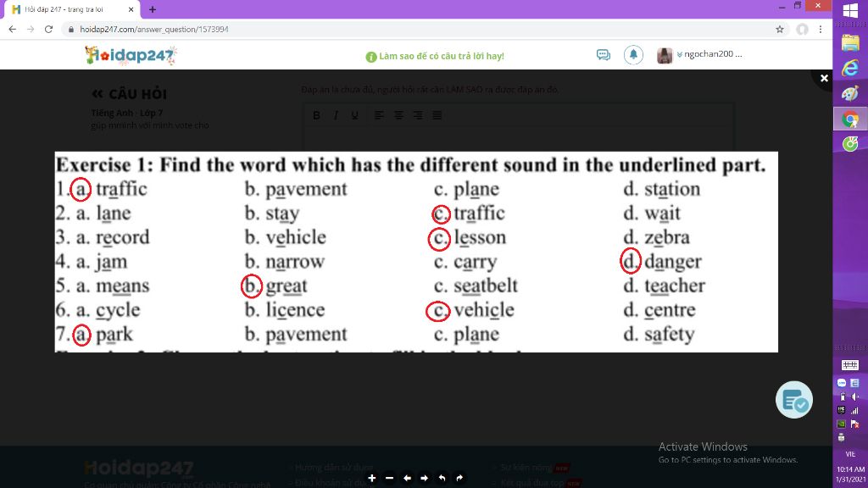Go to next image with the right arrow
Screen dimensions: 868x488
tap(424, 478)
